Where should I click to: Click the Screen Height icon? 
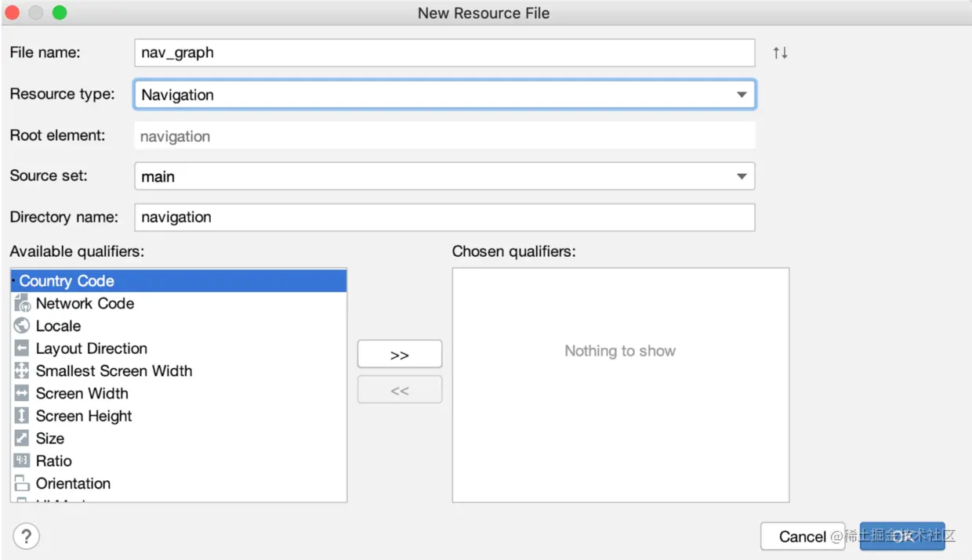tap(22, 416)
